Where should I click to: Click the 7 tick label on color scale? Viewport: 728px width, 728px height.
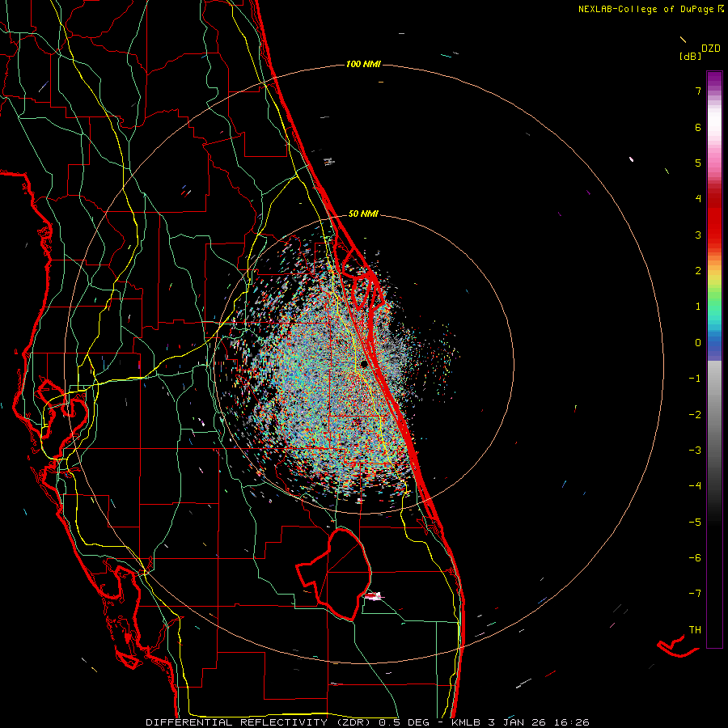tap(698, 91)
